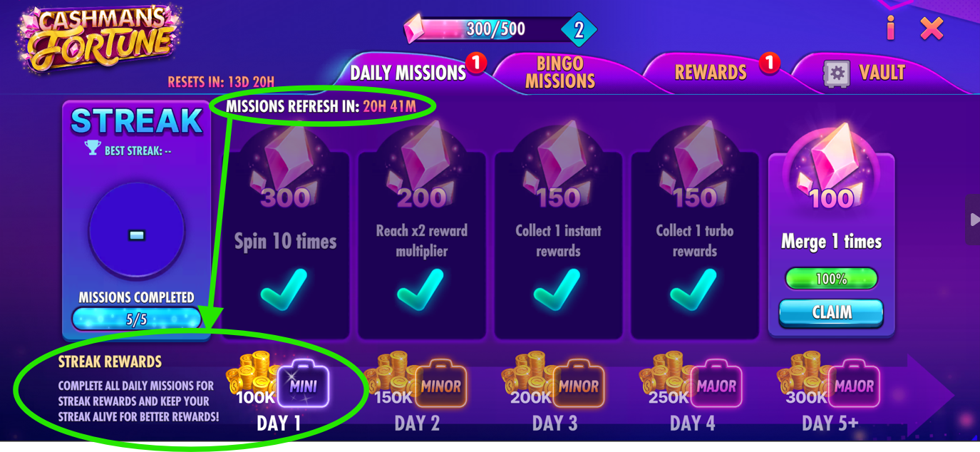Click the Day 1 Mini briefcase reward

coord(303,386)
